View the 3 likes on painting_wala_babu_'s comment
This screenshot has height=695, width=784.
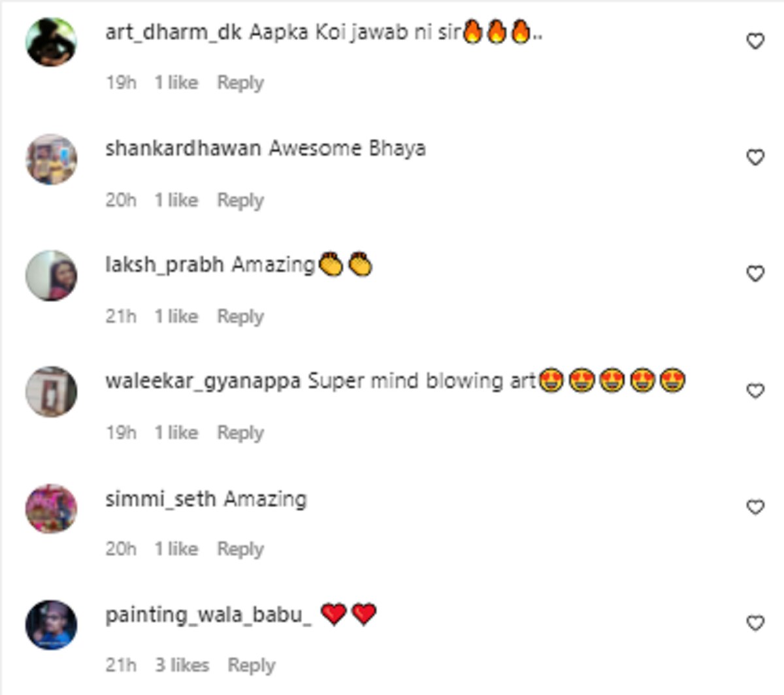point(182,665)
